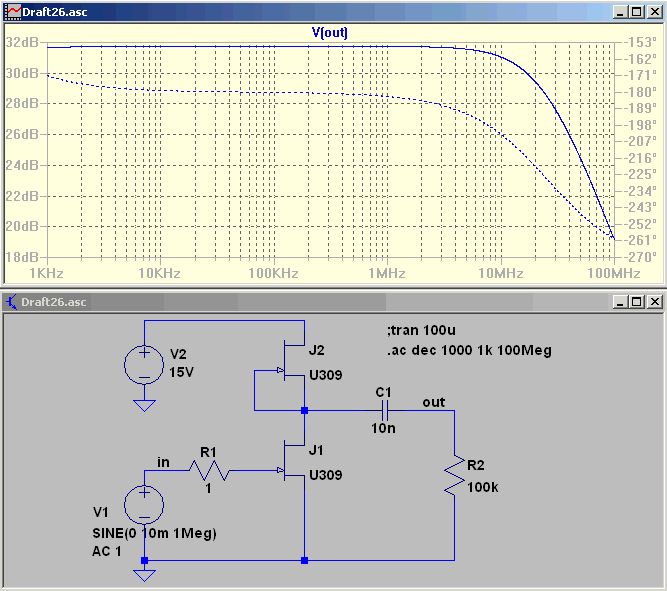The width and height of the screenshot is (667, 591).
Task: Click the -216° phase axis label
Action: (x=641, y=158)
